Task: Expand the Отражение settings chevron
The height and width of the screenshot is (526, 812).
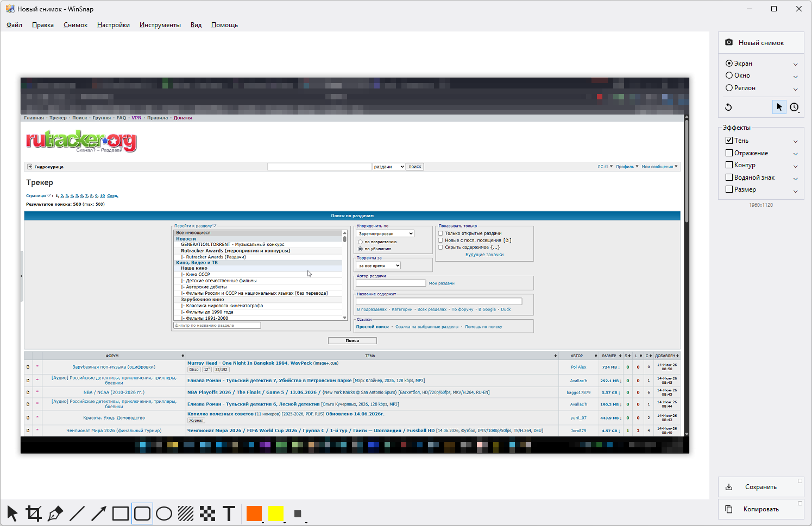Action: point(796,154)
